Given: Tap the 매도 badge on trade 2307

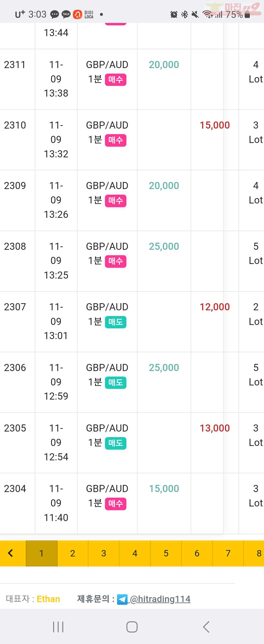Looking at the screenshot, I should tap(115, 322).
